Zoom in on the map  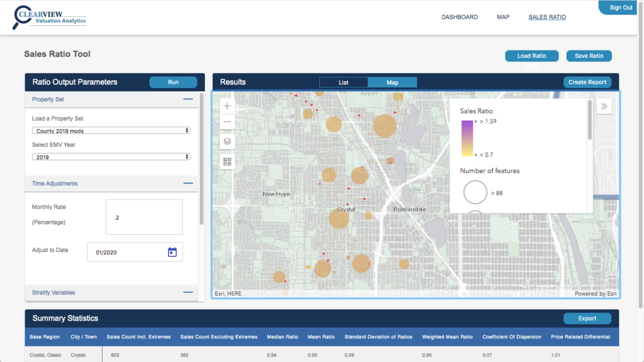[x=226, y=106]
